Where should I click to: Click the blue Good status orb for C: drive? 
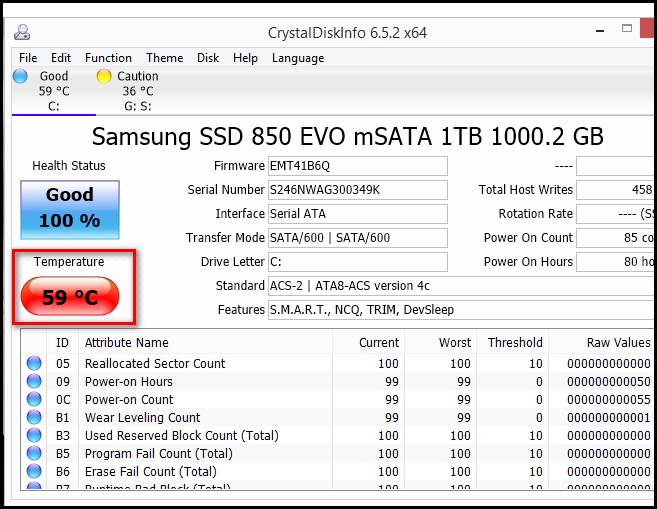pyautogui.click(x=20, y=76)
